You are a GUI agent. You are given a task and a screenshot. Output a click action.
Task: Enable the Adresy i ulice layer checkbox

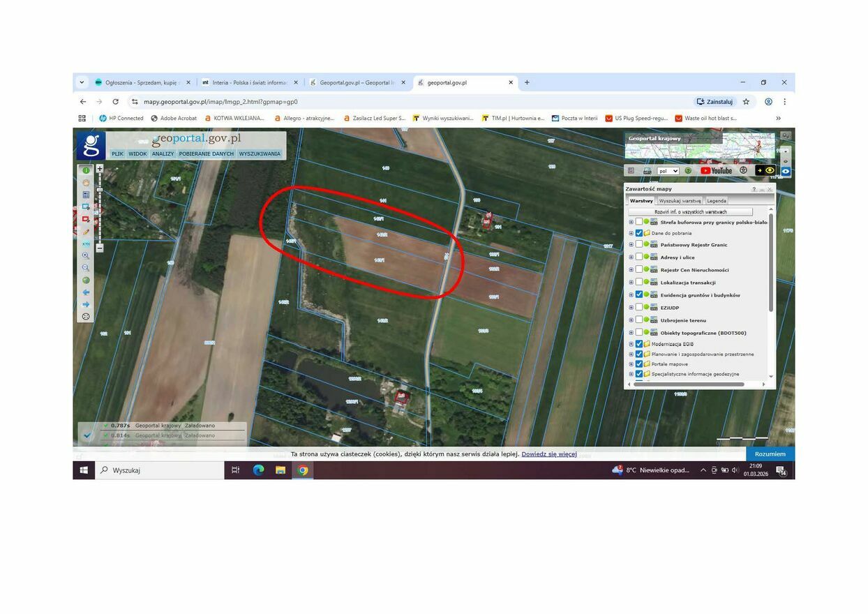(x=638, y=257)
